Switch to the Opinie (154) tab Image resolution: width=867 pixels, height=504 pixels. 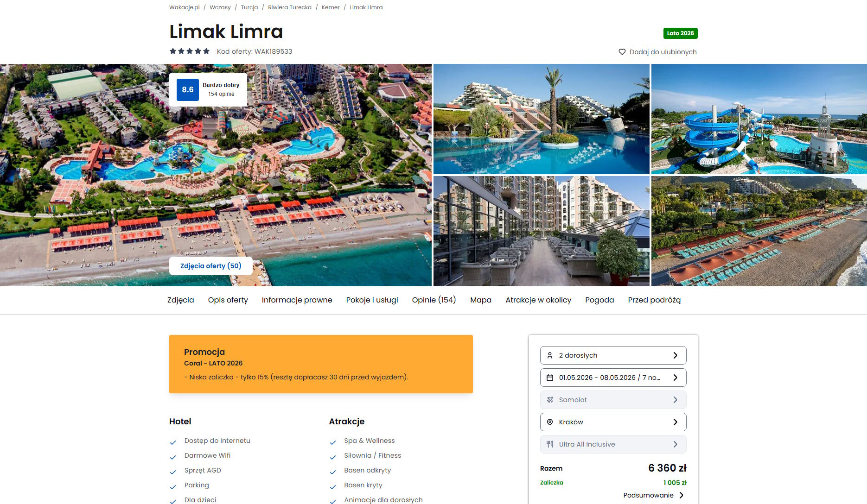click(x=434, y=300)
